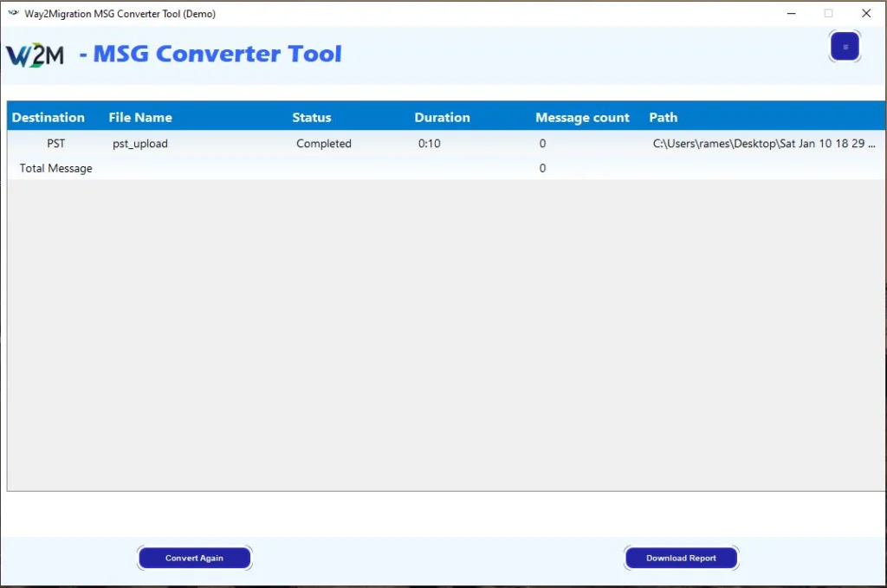Image resolution: width=887 pixels, height=588 pixels.
Task: Click the Duration column header
Action: (x=442, y=118)
